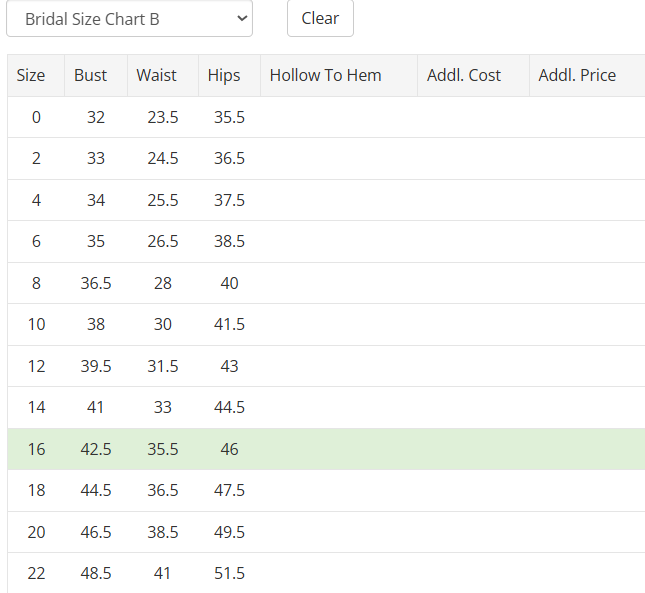The height and width of the screenshot is (593, 645).
Task: Select the Bust column header
Action: pyautogui.click(x=96, y=76)
